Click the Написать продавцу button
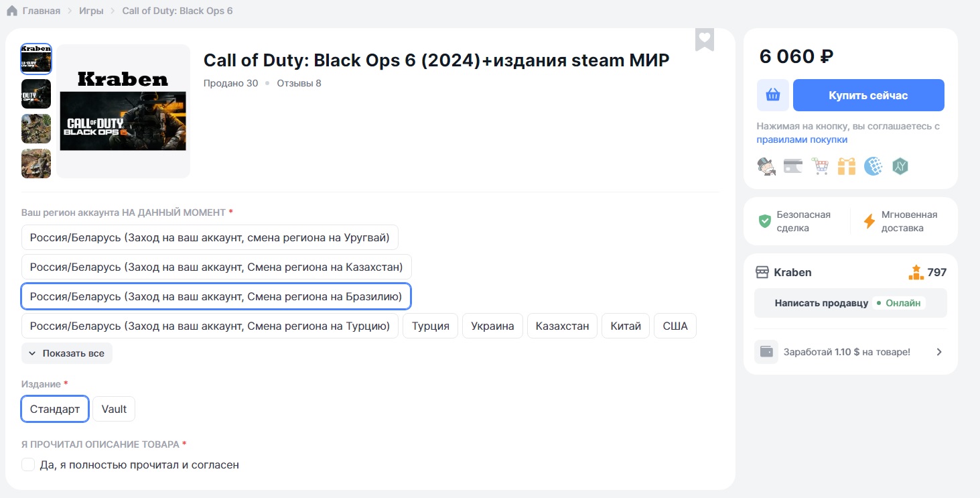The image size is (980, 498). 851,303
